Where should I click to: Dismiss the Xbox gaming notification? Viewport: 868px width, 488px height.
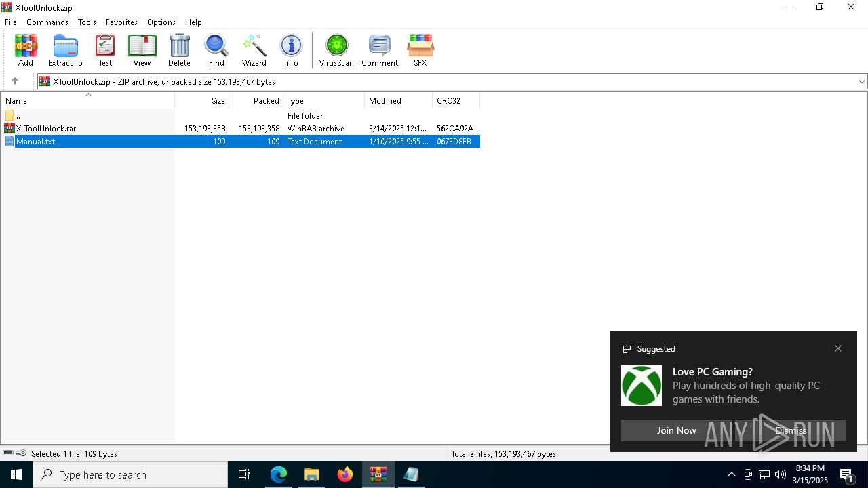(791, 430)
